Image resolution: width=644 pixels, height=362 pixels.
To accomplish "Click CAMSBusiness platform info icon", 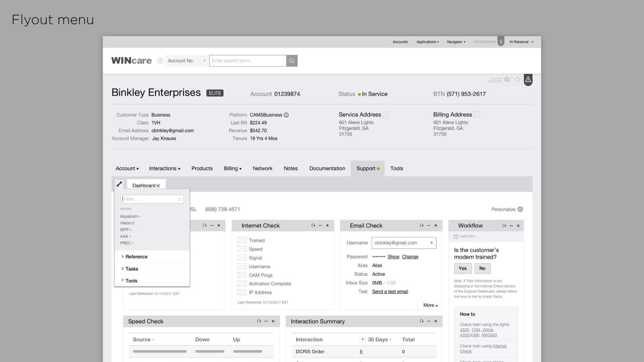I will click(x=286, y=115).
